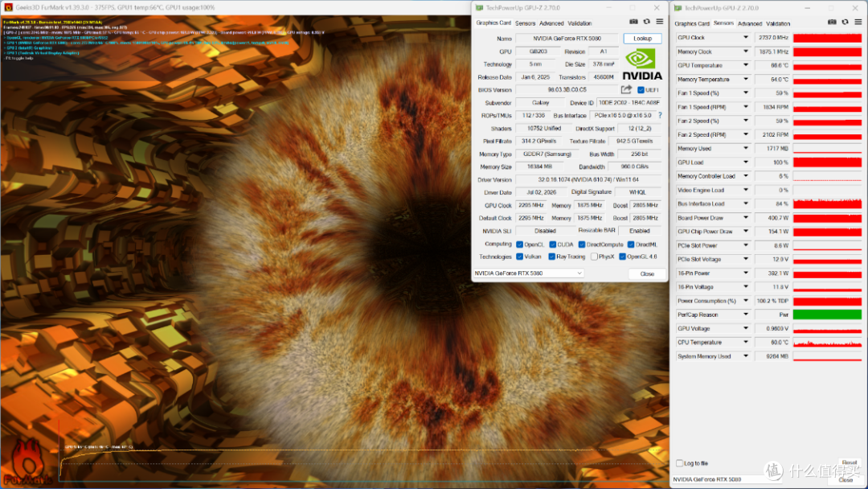
Task: Switch to Validation tab in Sensors GPU-Z window
Action: click(x=778, y=24)
